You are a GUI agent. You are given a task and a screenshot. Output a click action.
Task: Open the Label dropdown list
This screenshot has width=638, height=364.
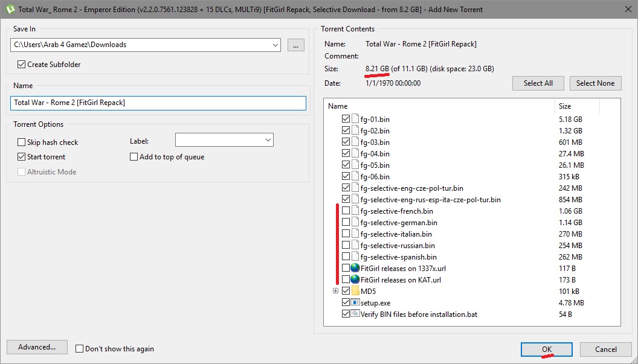coord(268,140)
